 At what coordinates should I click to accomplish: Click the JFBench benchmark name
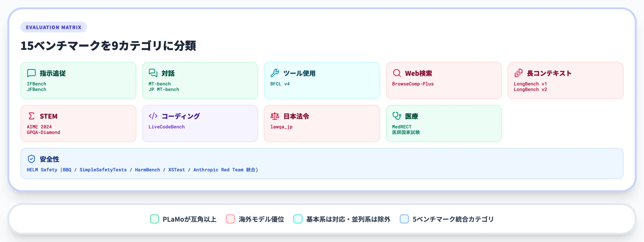(x=37, y=89)
